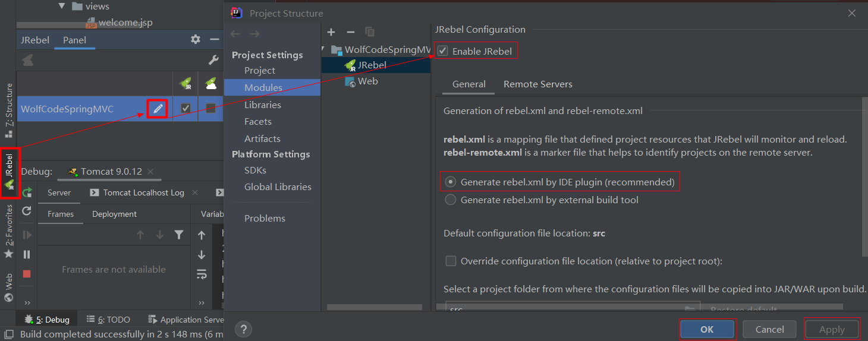This screenshot has height=341, width=868.
Task: Click the Apply button
Action: tap(832, 330)
